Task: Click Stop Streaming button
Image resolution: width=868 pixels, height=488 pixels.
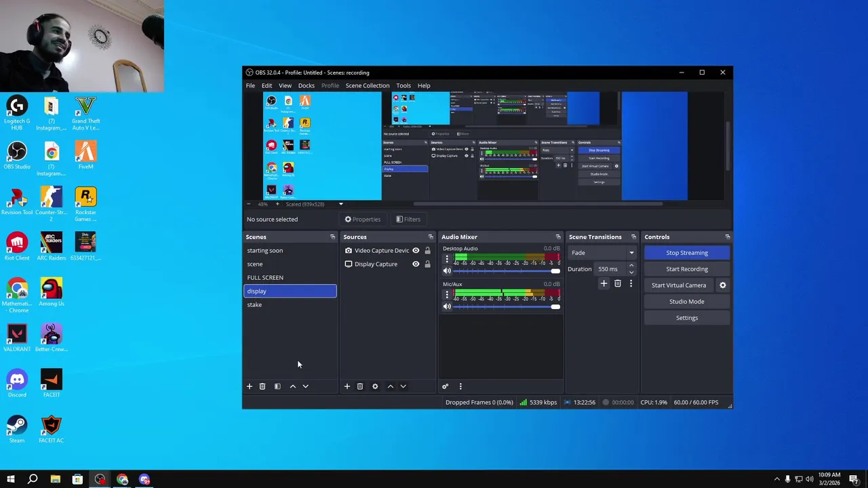Action: [x=687, y=253]
